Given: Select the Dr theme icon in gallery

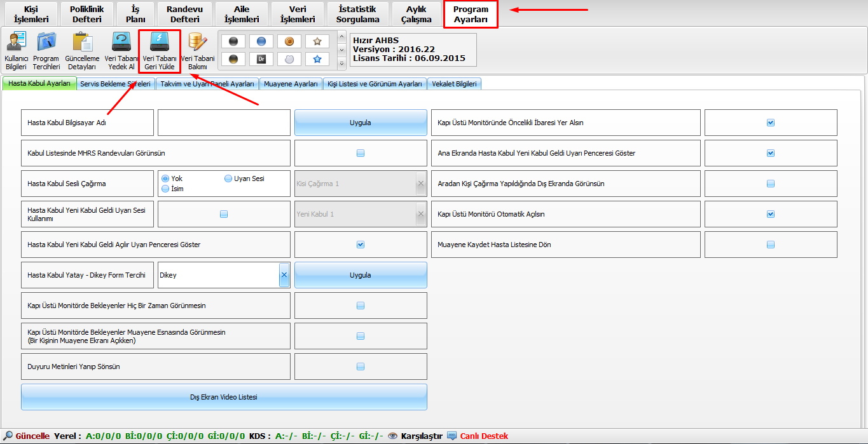Looking at the screenshot, I should (x=261, y=59).
